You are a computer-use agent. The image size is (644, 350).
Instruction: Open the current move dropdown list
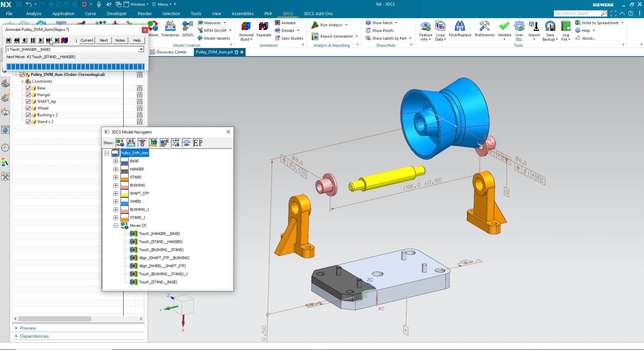(x=141, y=50)
